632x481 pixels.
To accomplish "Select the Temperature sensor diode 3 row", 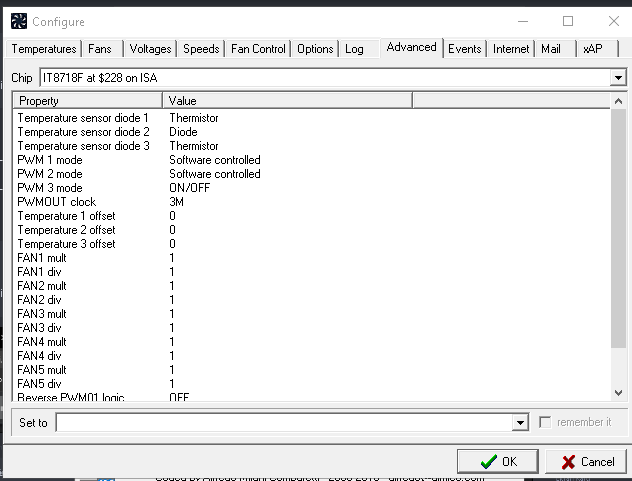I will tap(312, 146).
